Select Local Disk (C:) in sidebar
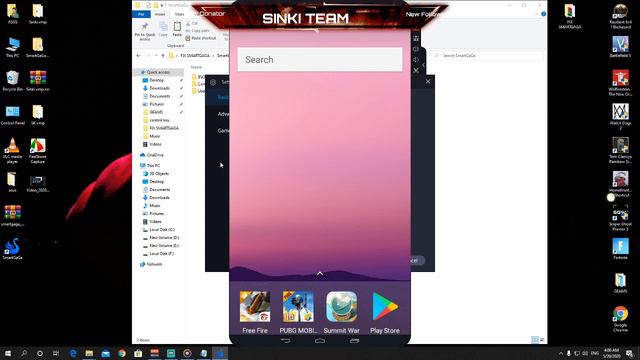The image size is (640, 360). click(162, 230)
